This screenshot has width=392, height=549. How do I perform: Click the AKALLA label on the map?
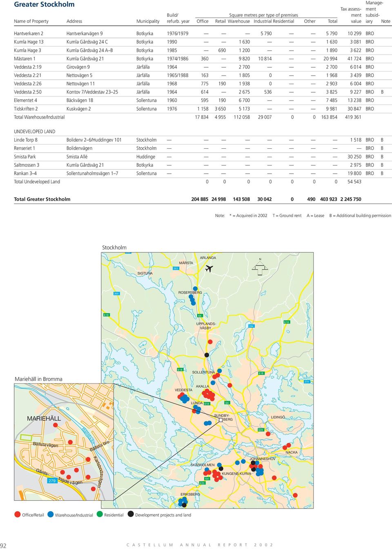click(x=202, y=386)
